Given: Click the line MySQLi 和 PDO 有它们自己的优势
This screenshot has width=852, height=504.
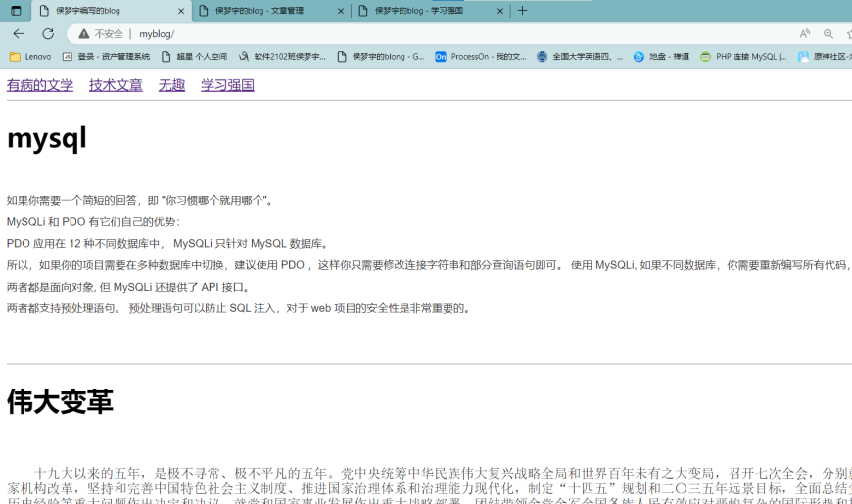Looking at the screenshot, I should pyautogui.click(x=93, y=222).
